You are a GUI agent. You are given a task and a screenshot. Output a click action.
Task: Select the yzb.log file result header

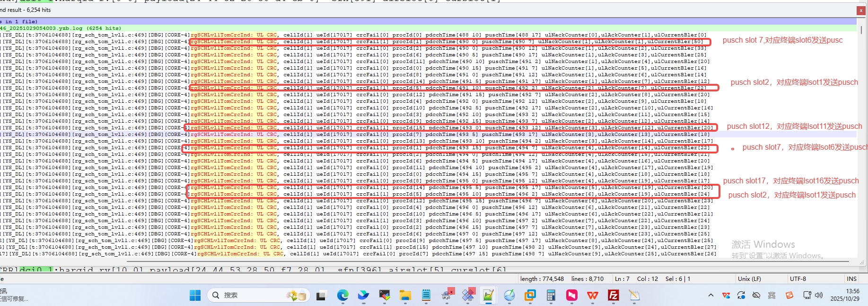[61, 28]
